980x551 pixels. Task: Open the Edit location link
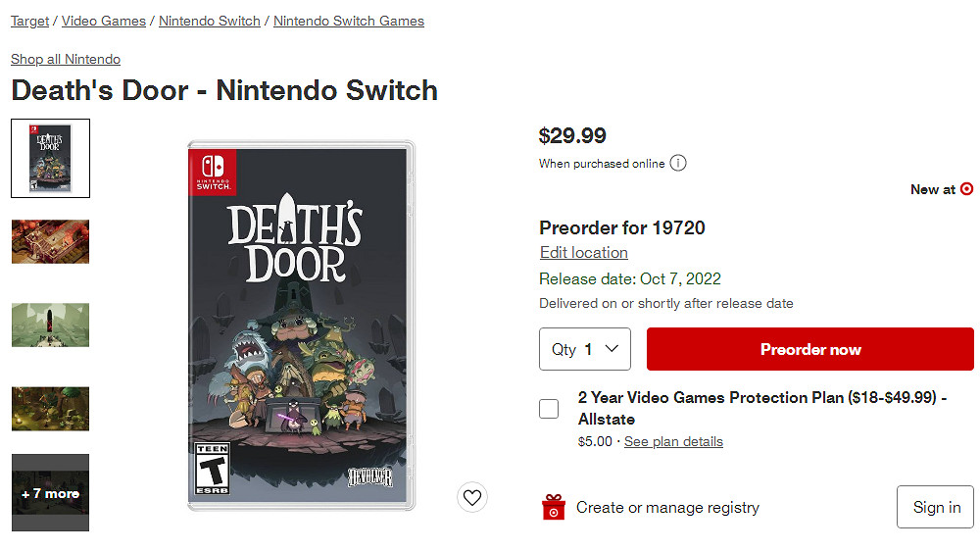tap(583, 253)
